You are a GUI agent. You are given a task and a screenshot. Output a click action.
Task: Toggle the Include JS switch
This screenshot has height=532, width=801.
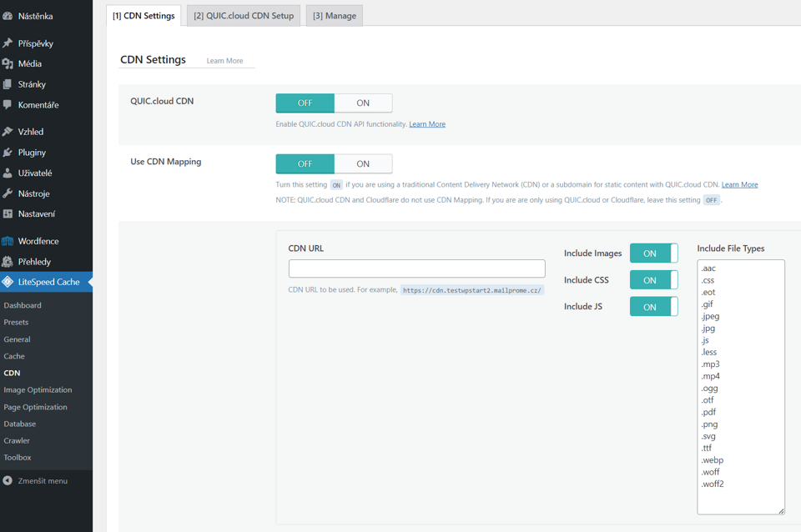tap(653, 306)
